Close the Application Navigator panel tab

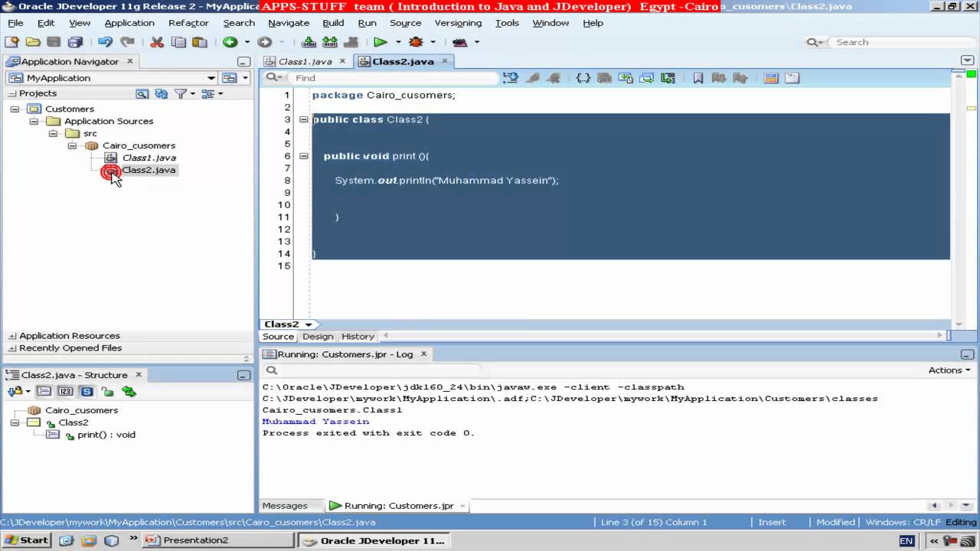[x=129, y=61]
